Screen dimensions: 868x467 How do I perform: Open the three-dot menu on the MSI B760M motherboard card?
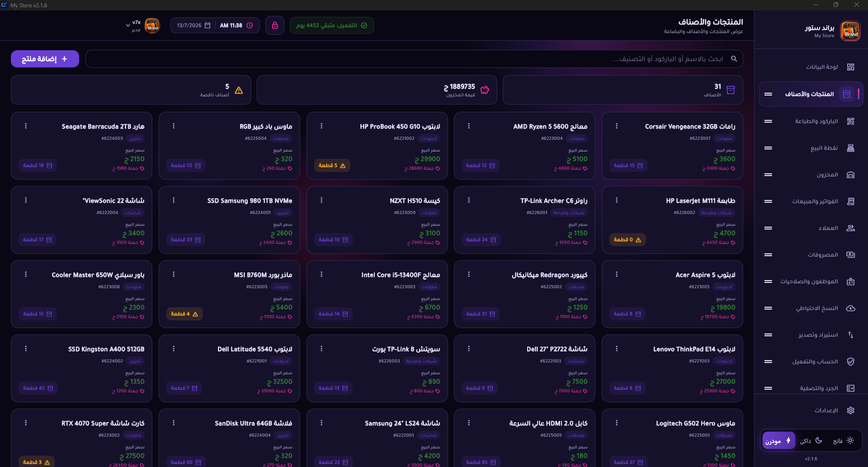point(174,274)
